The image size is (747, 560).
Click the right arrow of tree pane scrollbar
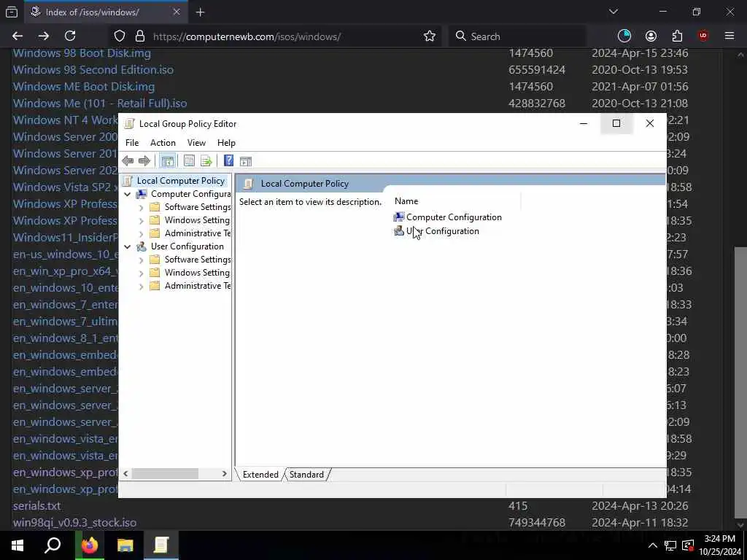coord(225,474)
